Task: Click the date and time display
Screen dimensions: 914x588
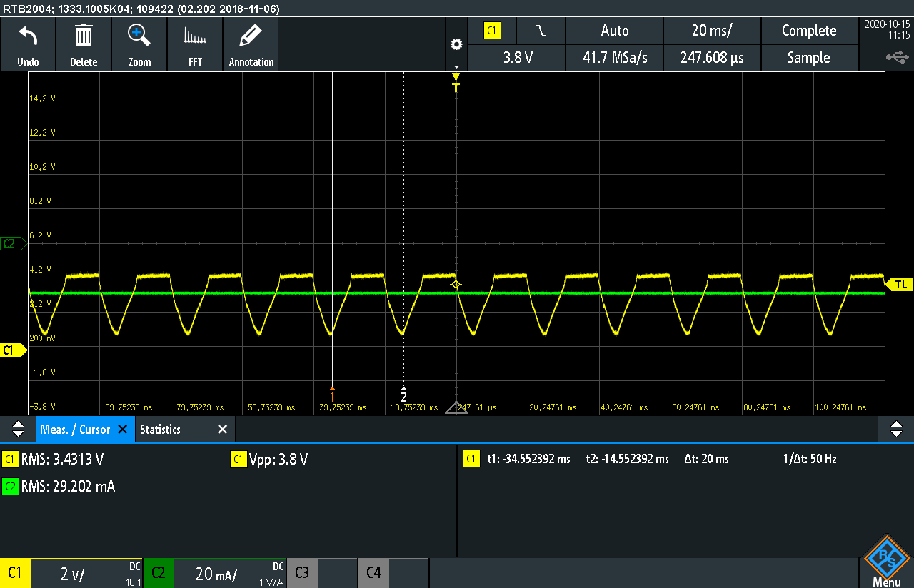Action: pos(887,29)
